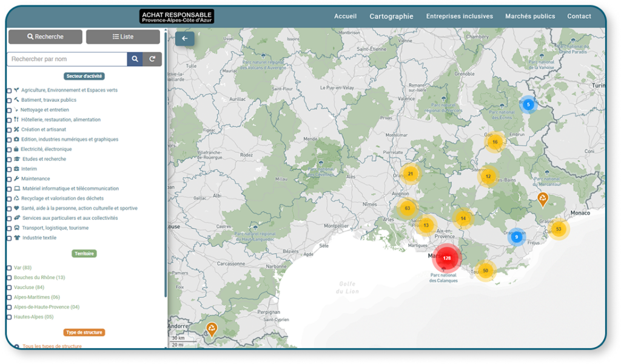Open the blue 9 cluster near Draguignan

point(517,237)
